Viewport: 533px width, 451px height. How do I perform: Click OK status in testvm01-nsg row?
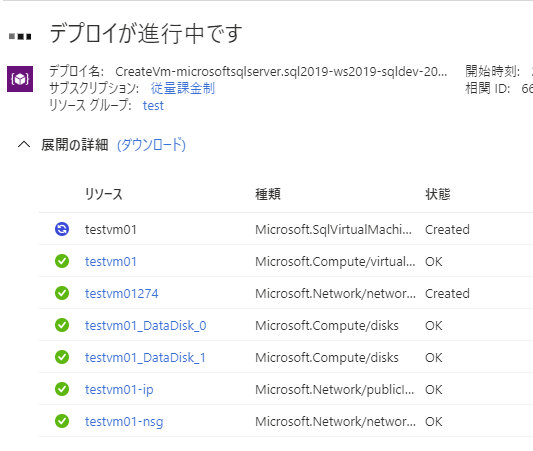pos(434,421)
